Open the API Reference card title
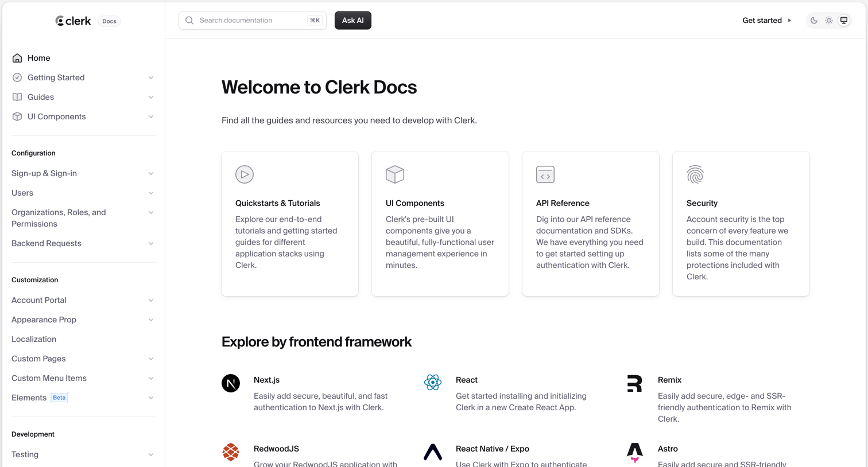 pyautogui.click(x=563, y=203)
